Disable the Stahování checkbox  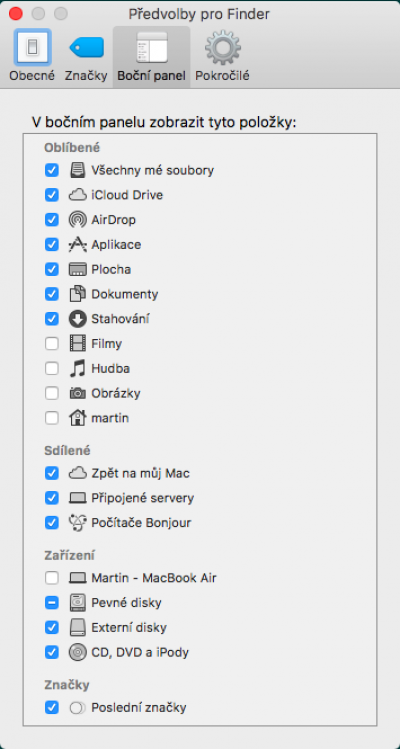click(52, 319)
